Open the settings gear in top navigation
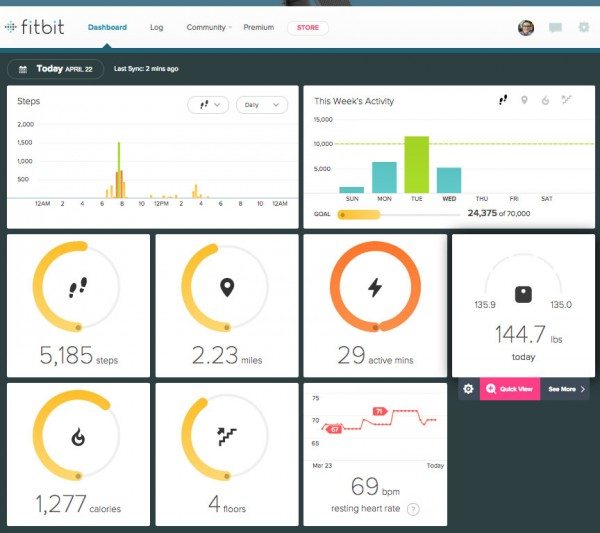Screen dimensions: 600x533 click(x=584, y=27)
